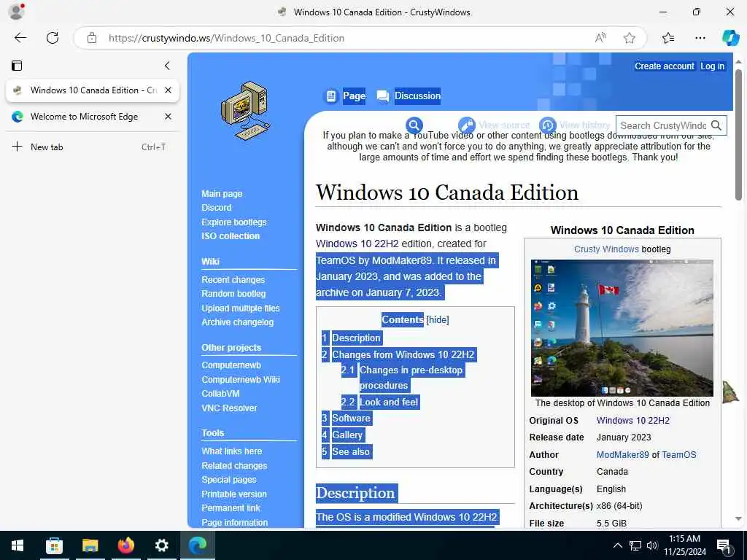Jump to Look and feel section
Screen dimensions: 747x560
pyautogui.click(x=389, y=402)
